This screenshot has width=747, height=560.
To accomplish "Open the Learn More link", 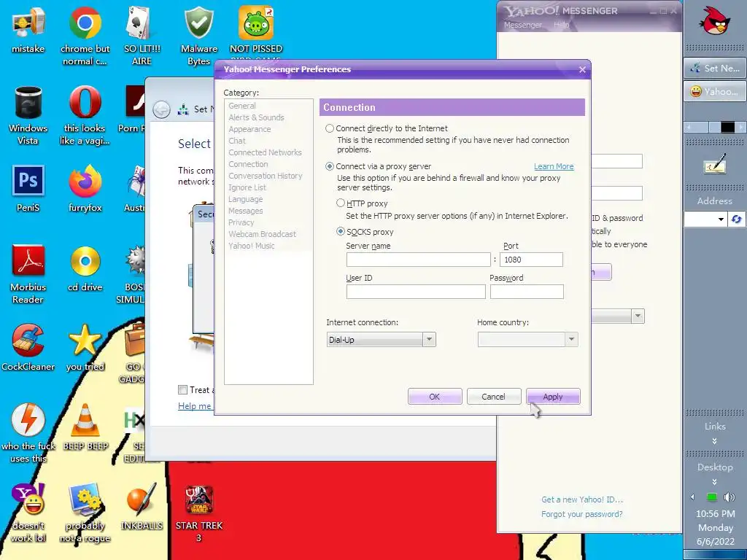I will pyautogui.click(x=554, y=167).
